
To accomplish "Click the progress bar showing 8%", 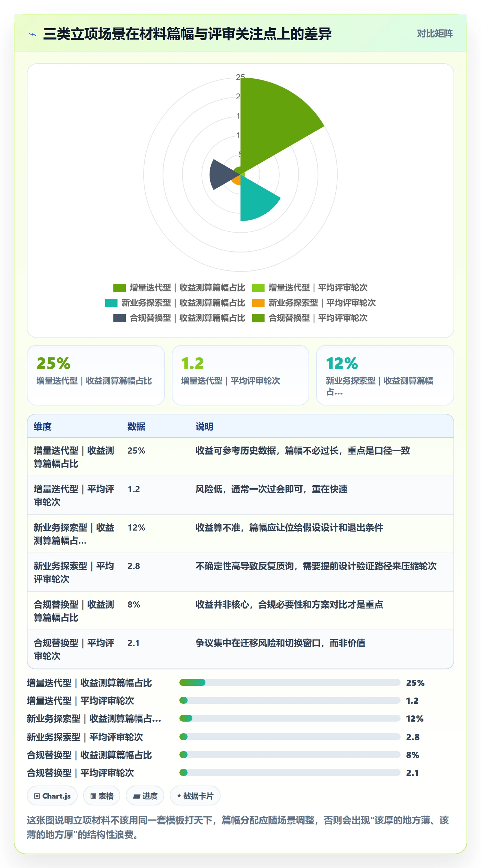I will tap(290, 755).
